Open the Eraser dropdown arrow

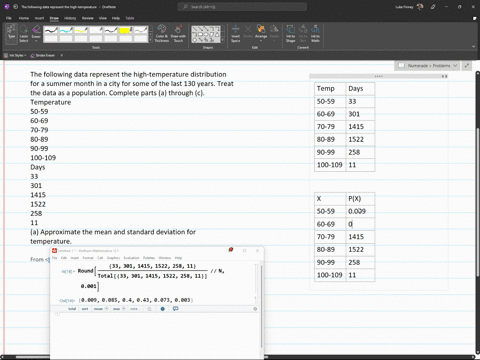click(x=36, y=41)
